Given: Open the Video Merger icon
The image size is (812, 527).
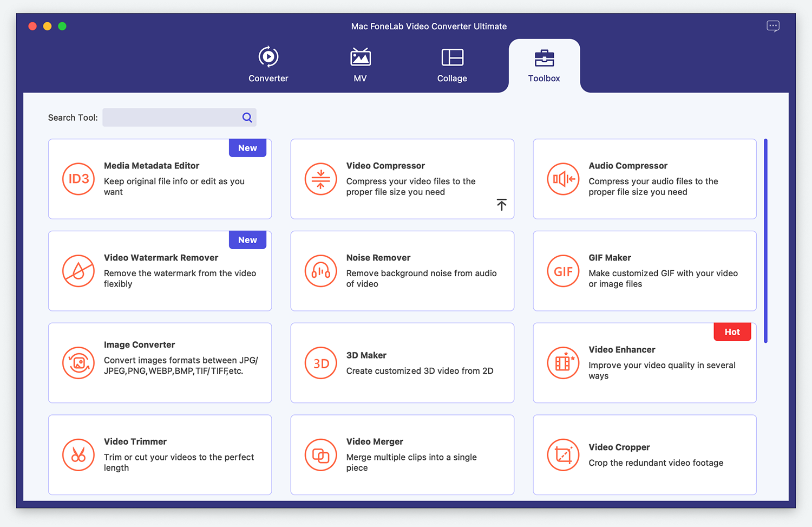Looking at the screenshot, I should (320, 455).
